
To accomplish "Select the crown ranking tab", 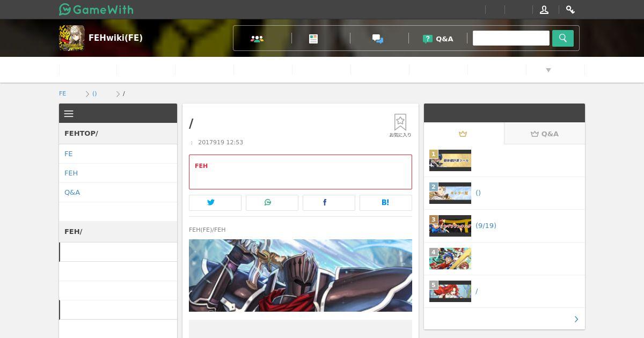I will [464, 134].
